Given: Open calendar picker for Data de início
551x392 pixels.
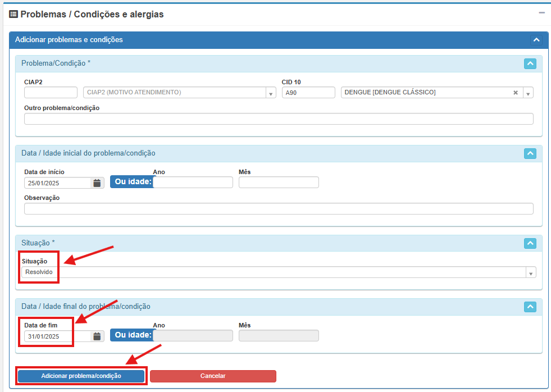Looking at the screenshot, I should pos(97,183).
